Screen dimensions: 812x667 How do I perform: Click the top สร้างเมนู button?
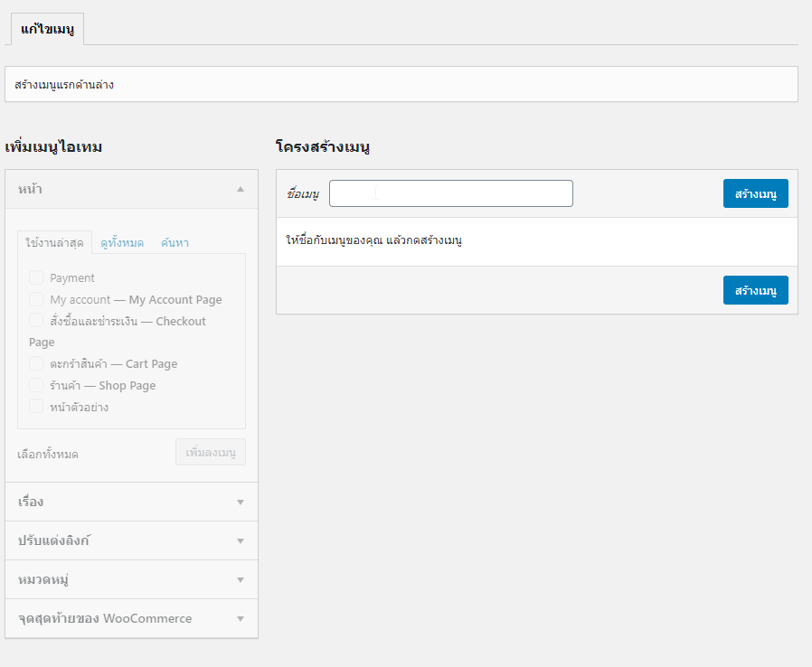pos(756,193)
